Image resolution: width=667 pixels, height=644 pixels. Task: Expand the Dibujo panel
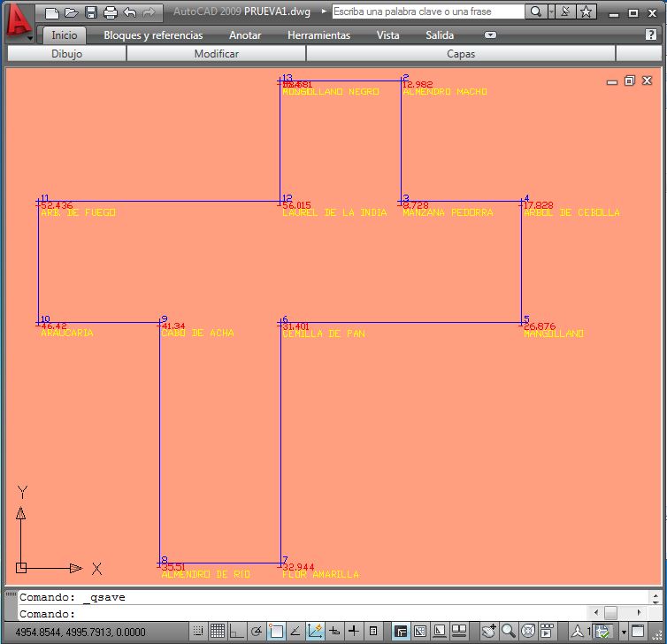66,54
